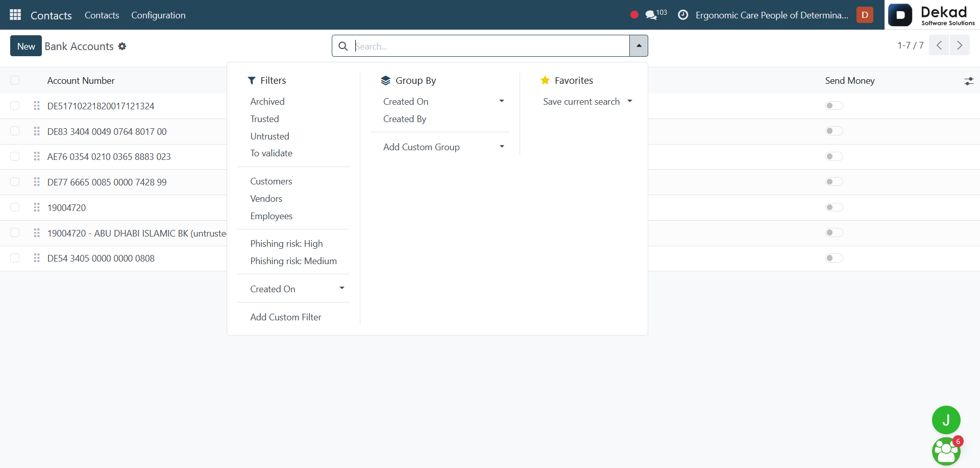Apply the Trusted filter
Viewport: 980px width, 468px height.
click(264, 119)
